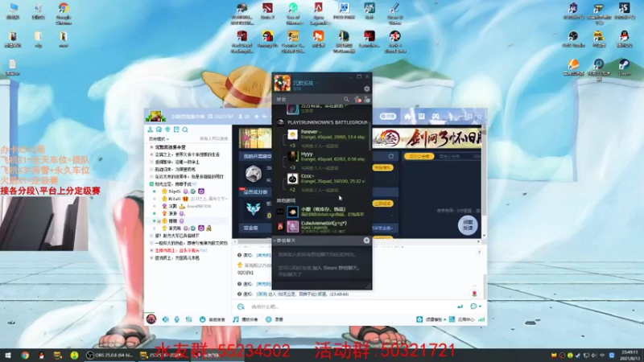Click app center button at bottom right of voice app
Image resolution: width=644 pixels, height=362 pixels.
tap(462, 319)
